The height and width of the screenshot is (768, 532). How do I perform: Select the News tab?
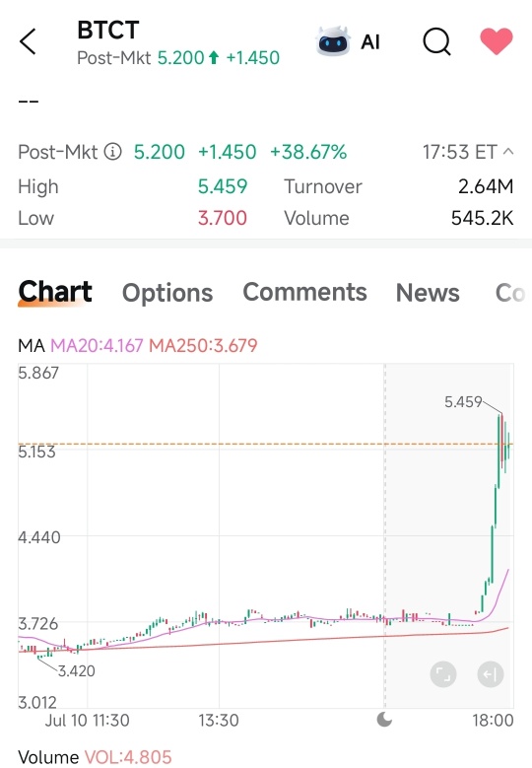pos(428,293)
